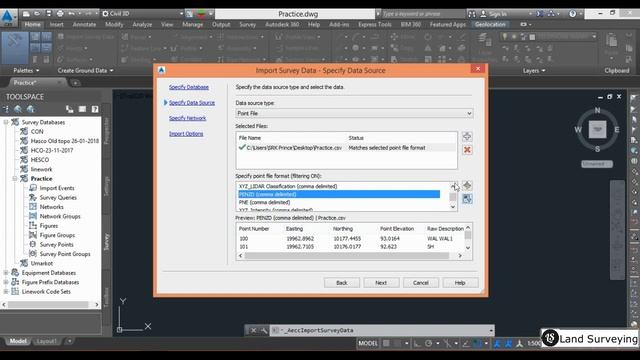The width and height of the screenshot is (640, 360).
Task: Open the Annotate ribbon tab
Action: (84, 24)
